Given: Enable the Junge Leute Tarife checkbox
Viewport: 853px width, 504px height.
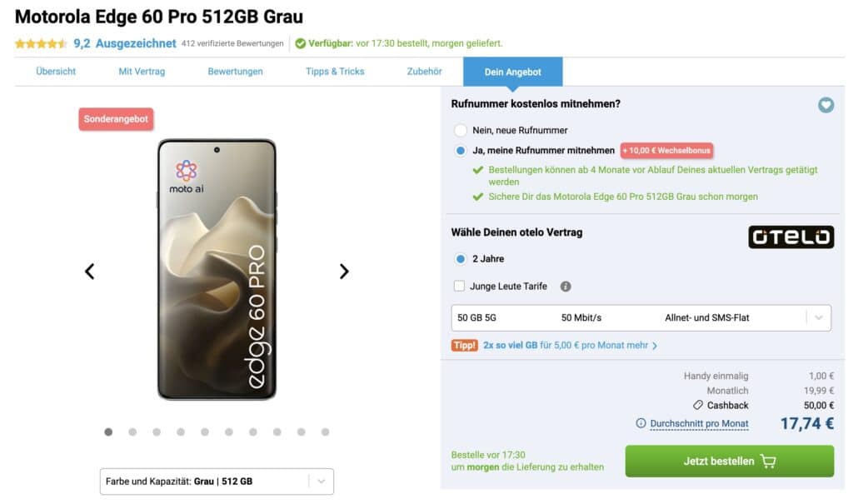Looking at the screenshot, I should [x=460, y=287].
